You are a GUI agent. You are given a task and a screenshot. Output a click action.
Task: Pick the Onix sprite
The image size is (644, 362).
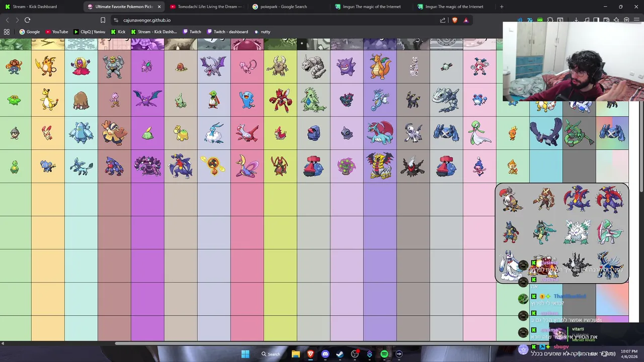[313, 66]
